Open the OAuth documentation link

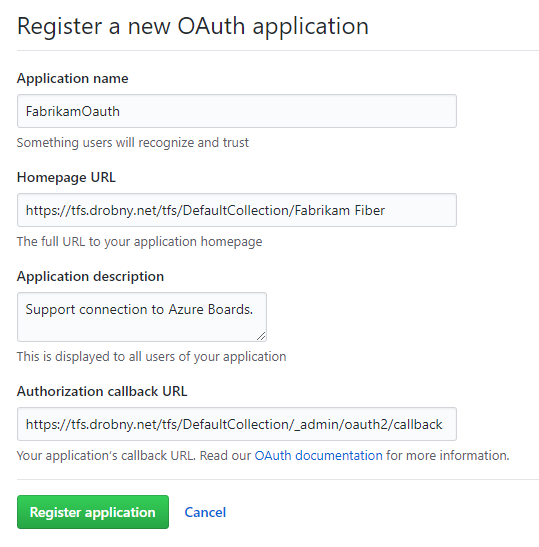click(319, 456)
